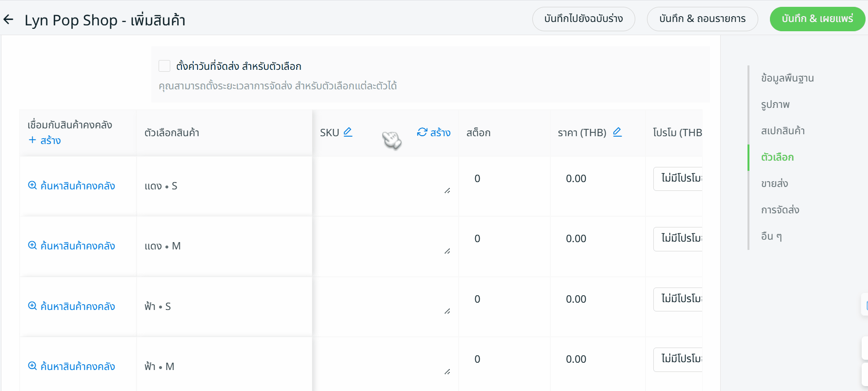Open the promotion dropdown for แดง • M
The width and height of the screenshot is (868, 391).
[678, 239]
